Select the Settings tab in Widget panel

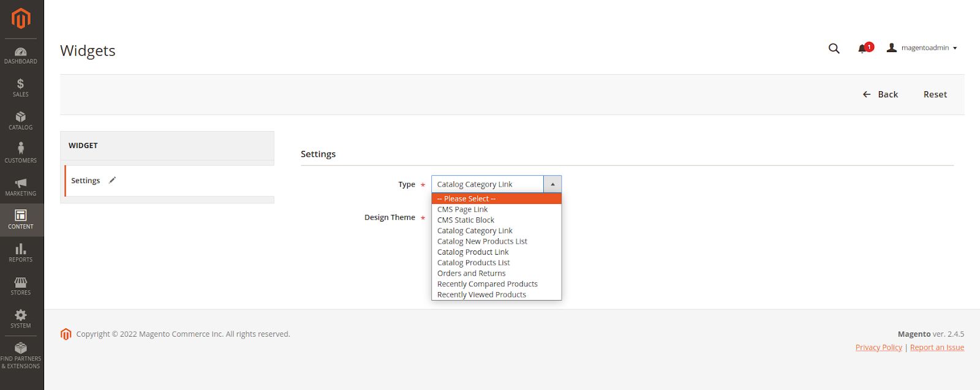point(170,181)
